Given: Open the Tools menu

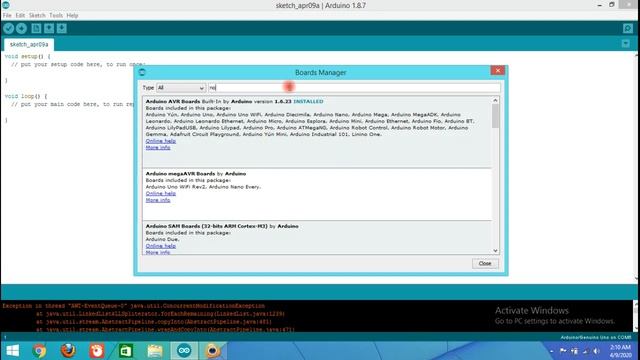Looking at the screenshot, I should coord(56,16).
